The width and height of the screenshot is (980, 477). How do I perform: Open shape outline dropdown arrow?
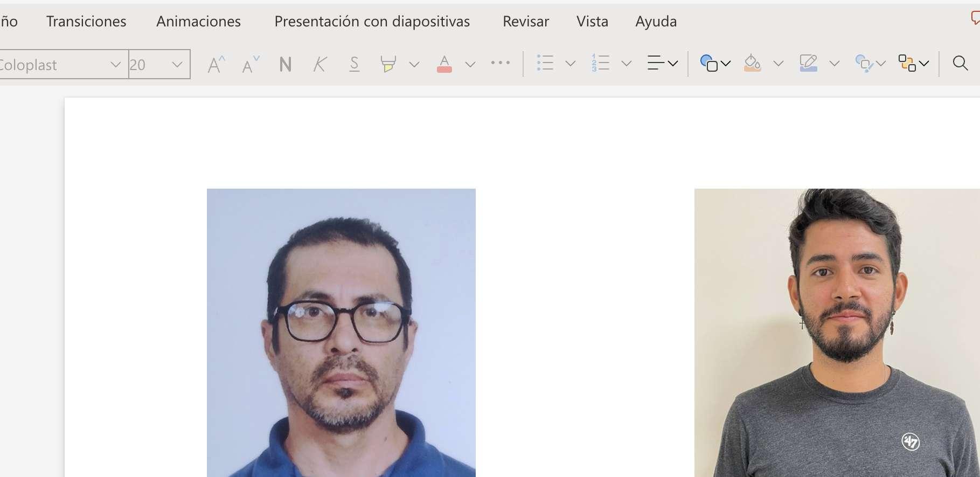(x=835, y=64)
